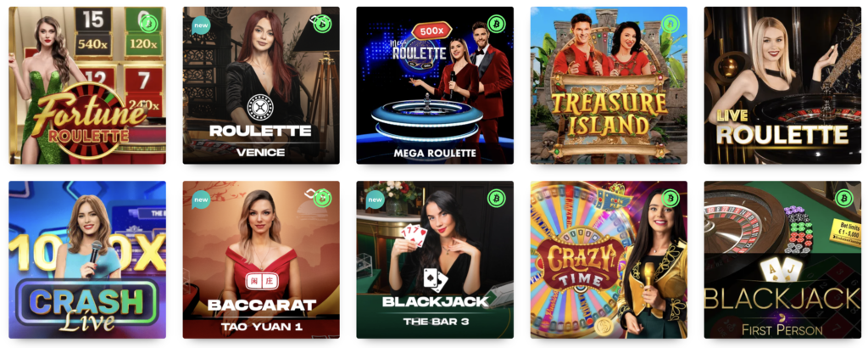Click the Bitcoin badge on Fortune Roulette
The height and width of the screenshot is (348, 868).
pyautogui.click(x=149, y=24)
